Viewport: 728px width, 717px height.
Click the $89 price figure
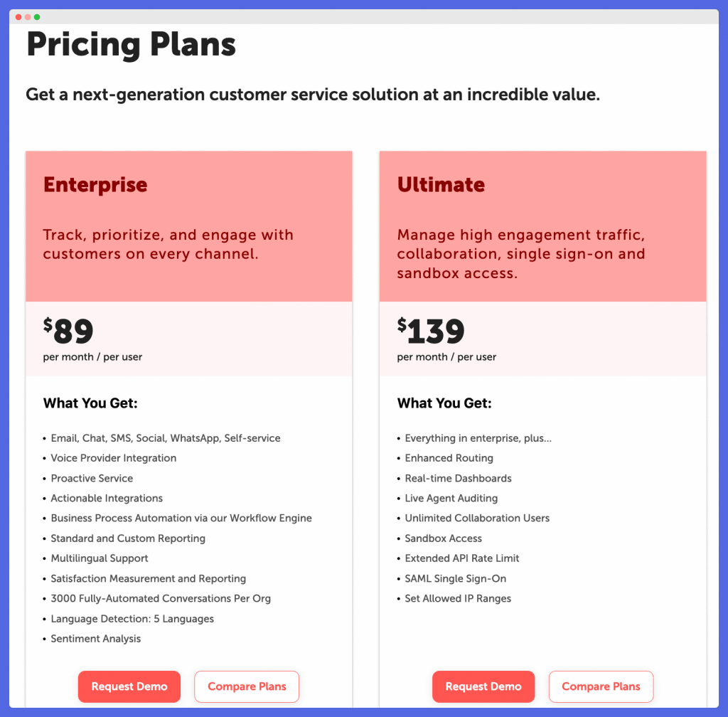pyautogui.click(x=68, y=331)
